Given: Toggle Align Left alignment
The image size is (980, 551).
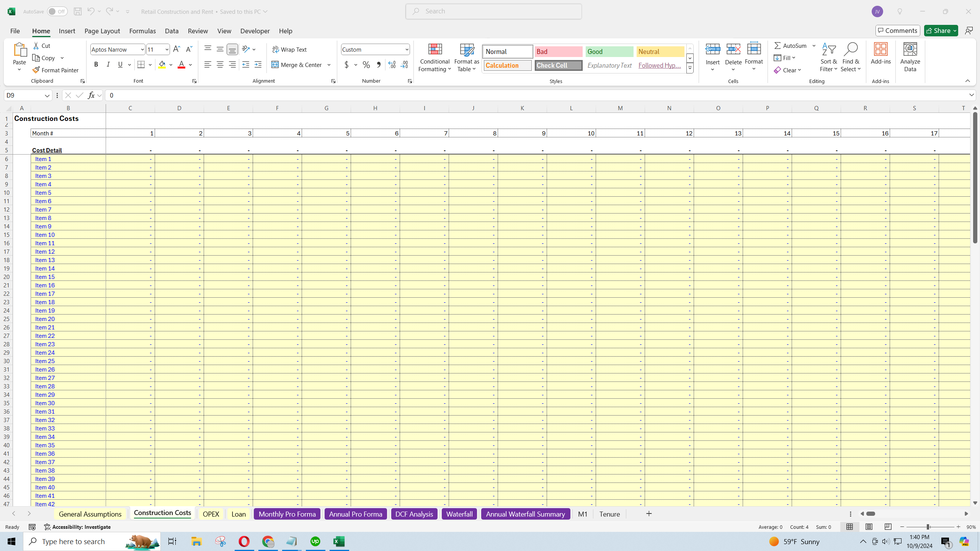Looking at the screenshot, I should pyautogui.click(x=208, y=65).
